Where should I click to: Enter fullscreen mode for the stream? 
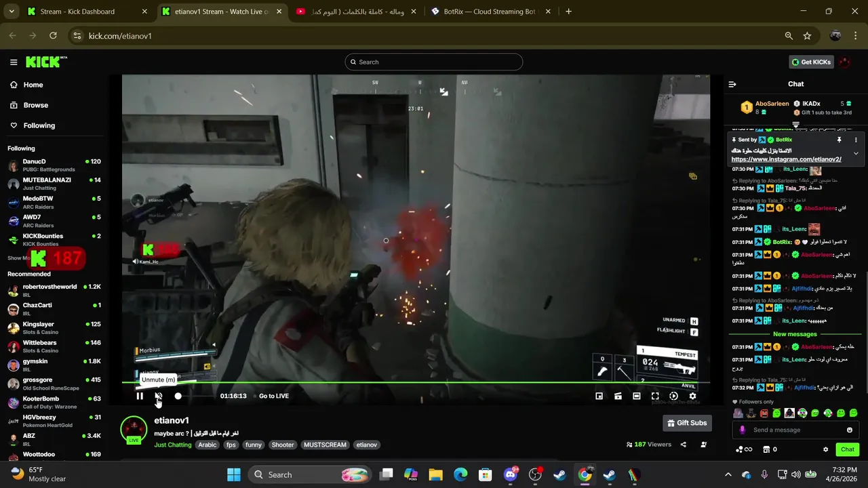click(655, 396)
